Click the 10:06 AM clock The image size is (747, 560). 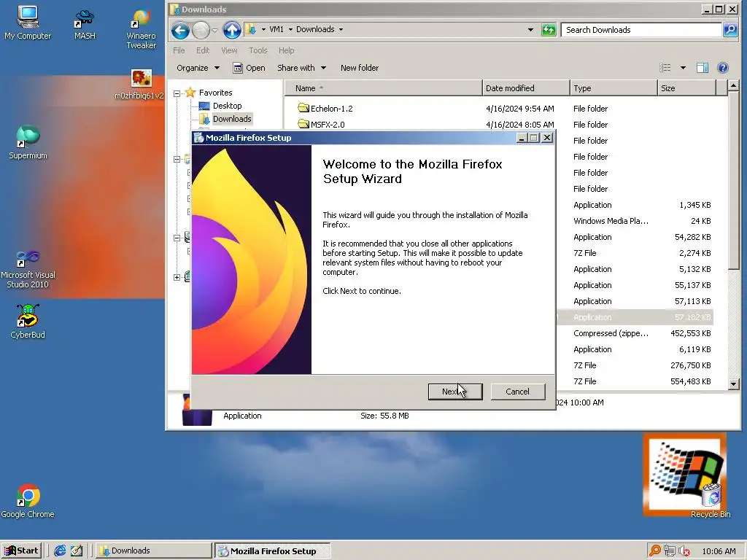(x=719, y=551)
